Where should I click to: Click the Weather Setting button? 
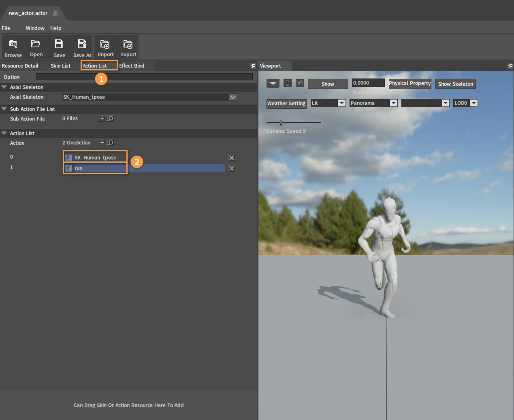pos(286,104)
